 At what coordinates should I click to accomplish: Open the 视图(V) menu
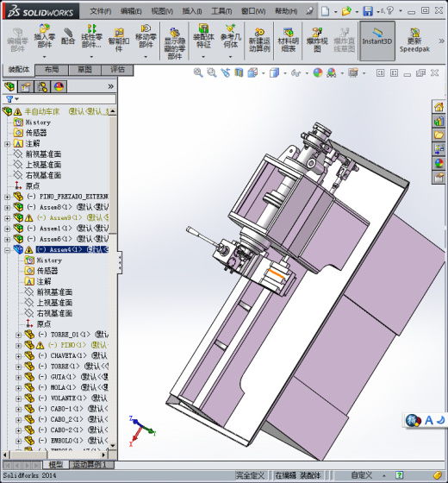click(162, 11)
